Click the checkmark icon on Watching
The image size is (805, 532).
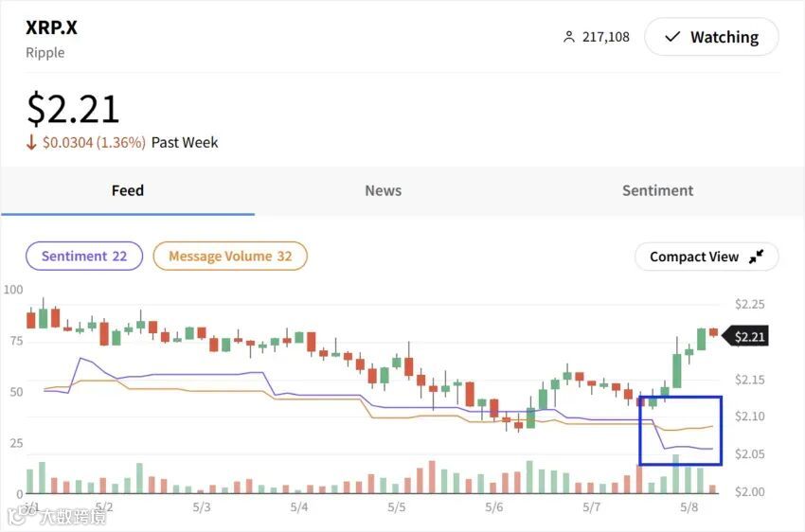click(672, 37)
